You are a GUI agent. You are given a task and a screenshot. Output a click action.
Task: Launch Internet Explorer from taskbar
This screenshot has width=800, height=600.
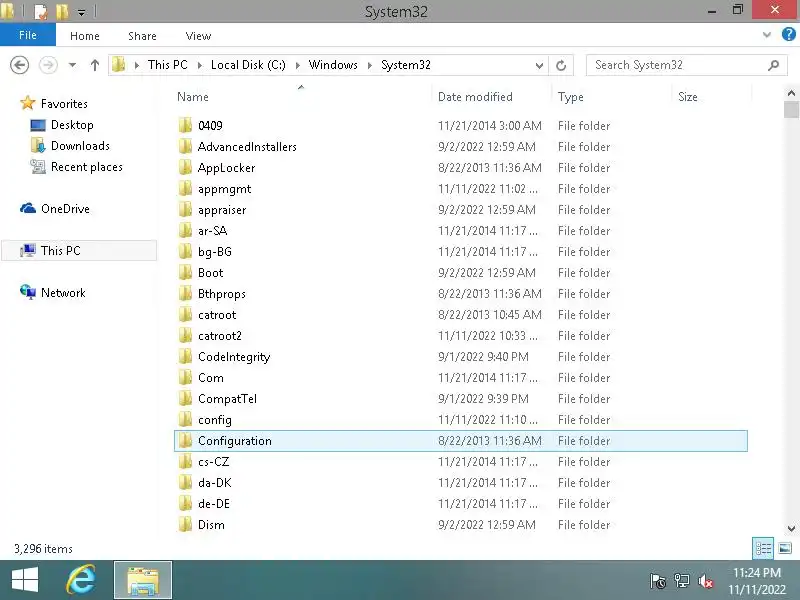point(82,580)
